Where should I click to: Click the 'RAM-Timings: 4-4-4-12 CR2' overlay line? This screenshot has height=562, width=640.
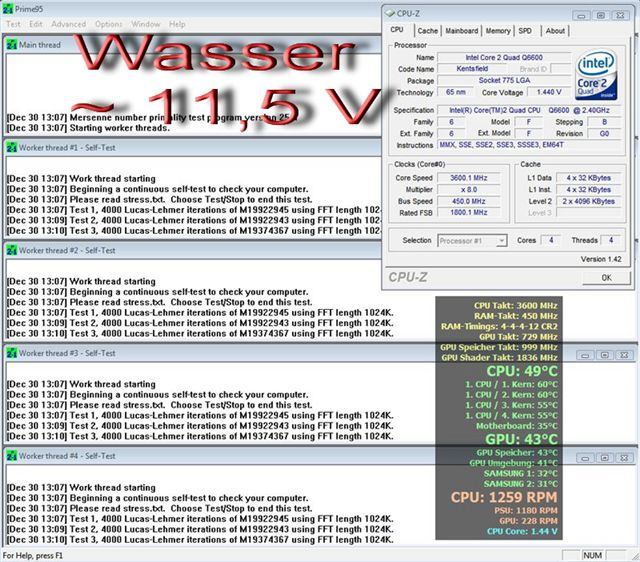499,327
